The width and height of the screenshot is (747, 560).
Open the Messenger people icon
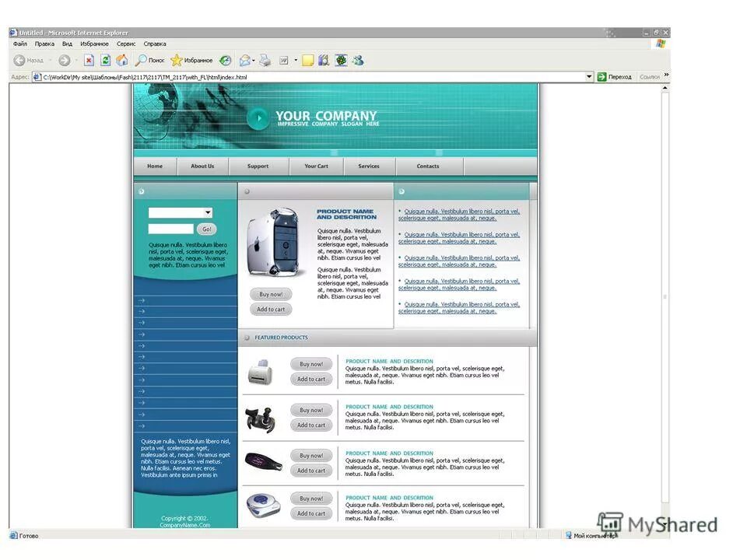358,61
